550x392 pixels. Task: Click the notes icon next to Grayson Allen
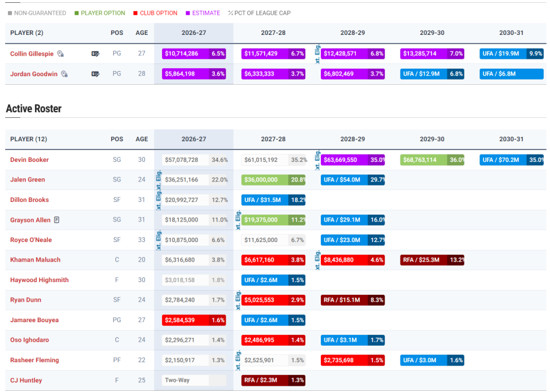(x=57, y=220)
